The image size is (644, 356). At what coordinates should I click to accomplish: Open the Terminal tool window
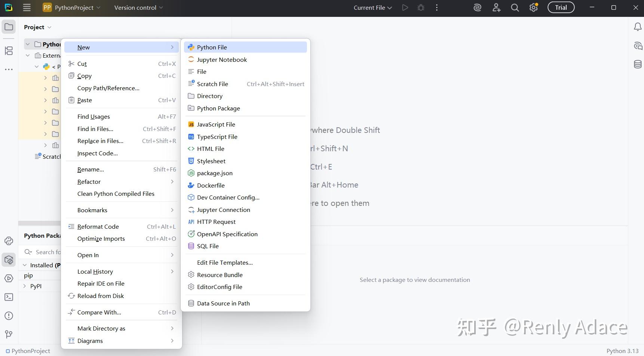coord(9,297)
